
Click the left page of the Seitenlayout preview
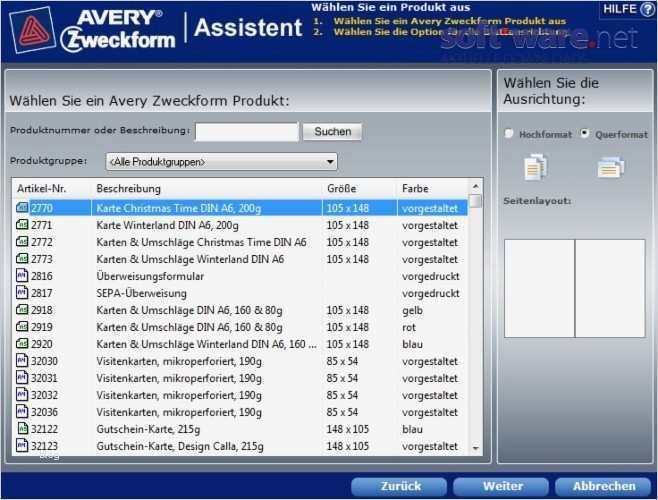(539, 288)
